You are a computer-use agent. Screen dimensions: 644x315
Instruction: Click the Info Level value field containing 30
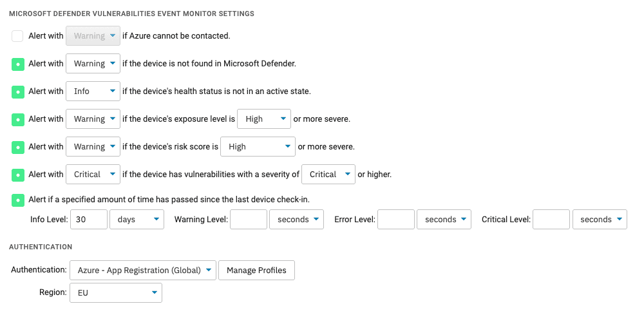89,219
